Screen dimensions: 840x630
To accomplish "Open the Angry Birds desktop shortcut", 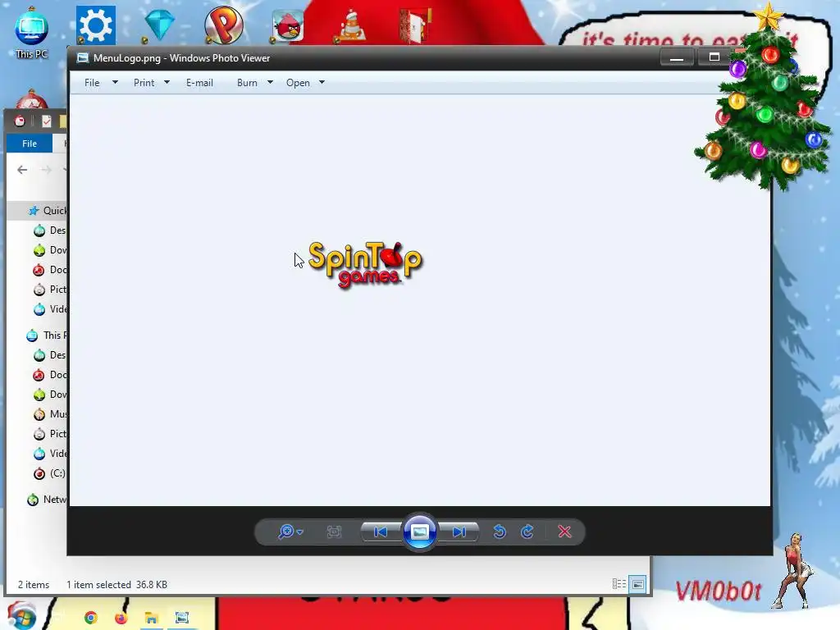I will (288, 25).
